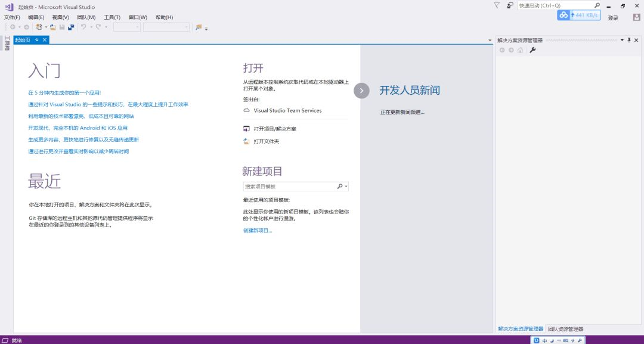Open the 编辑(E) menu
644x344 pixels.
point(36,17)
